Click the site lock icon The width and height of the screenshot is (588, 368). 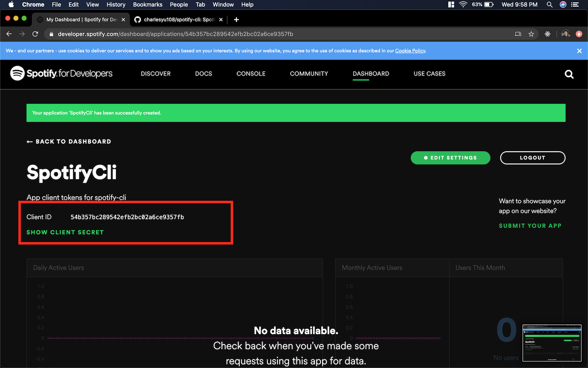pos(51,34)
